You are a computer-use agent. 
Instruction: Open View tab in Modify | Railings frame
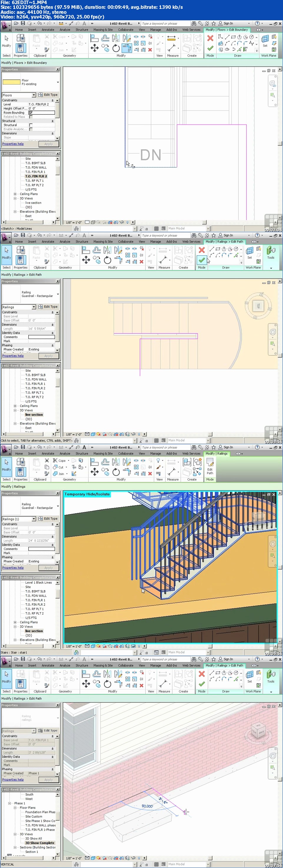click(x=142, y=454)
